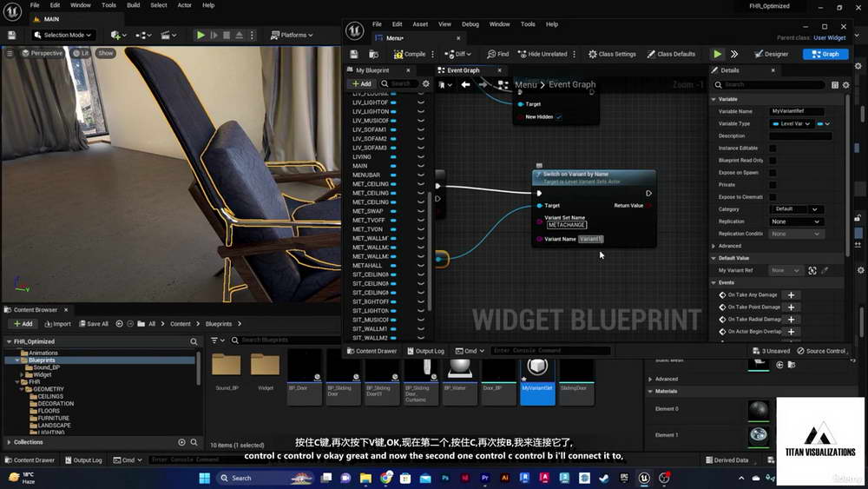Add On Take Point Damage event
868x489 pixels.
791,307
